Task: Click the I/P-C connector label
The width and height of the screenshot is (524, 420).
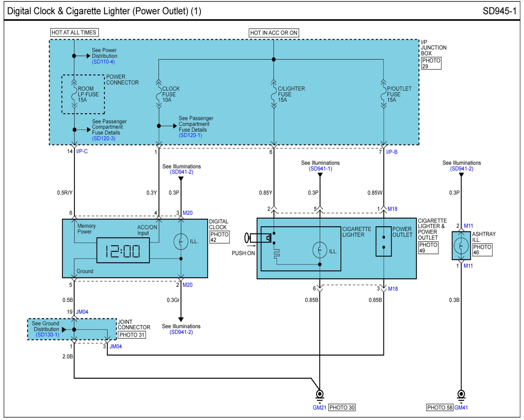Action: pyautogui.click(x=82, y=152)
